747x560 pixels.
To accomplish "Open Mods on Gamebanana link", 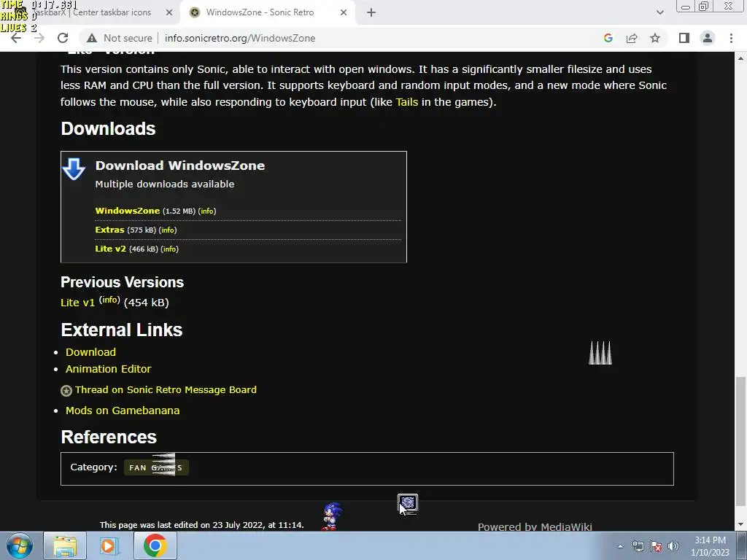I will coord(123,411).
